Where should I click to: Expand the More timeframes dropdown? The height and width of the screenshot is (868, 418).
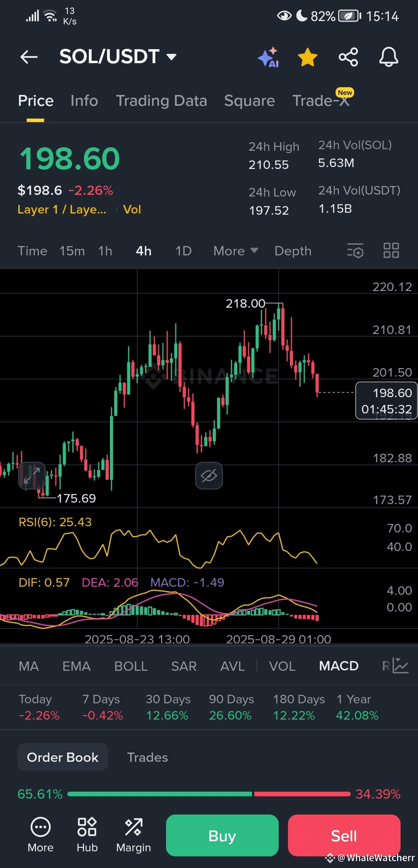coord(236,251)
